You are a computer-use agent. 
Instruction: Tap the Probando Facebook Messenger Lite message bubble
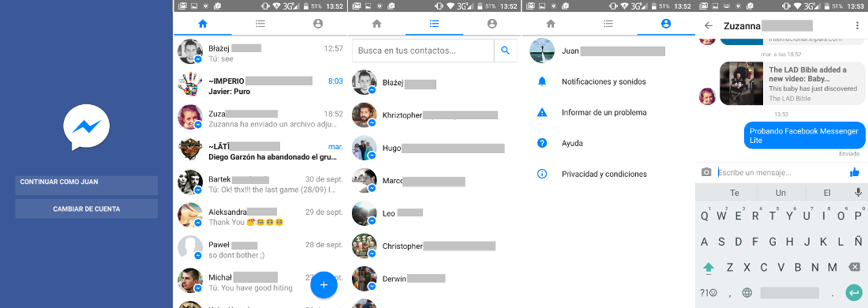[x=804, y=136]
